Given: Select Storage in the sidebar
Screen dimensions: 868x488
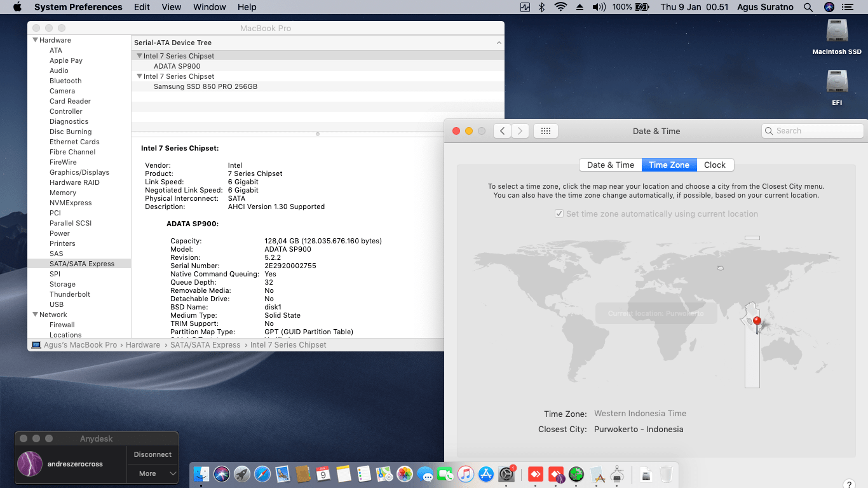Looking at the screenshot, I should (x=62, y=284).
